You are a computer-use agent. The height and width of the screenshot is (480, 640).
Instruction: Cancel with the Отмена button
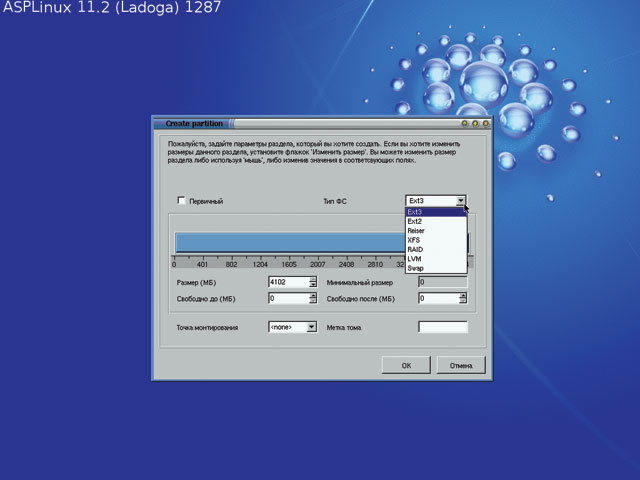[x=461, y=365]
